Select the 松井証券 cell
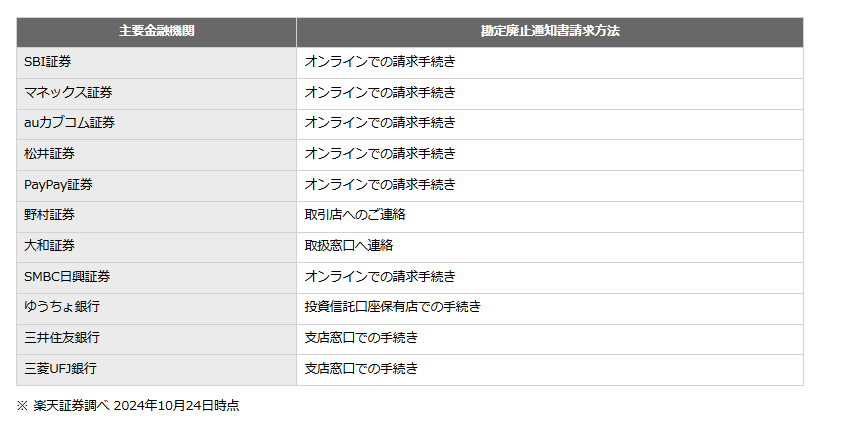 [156, 155]
